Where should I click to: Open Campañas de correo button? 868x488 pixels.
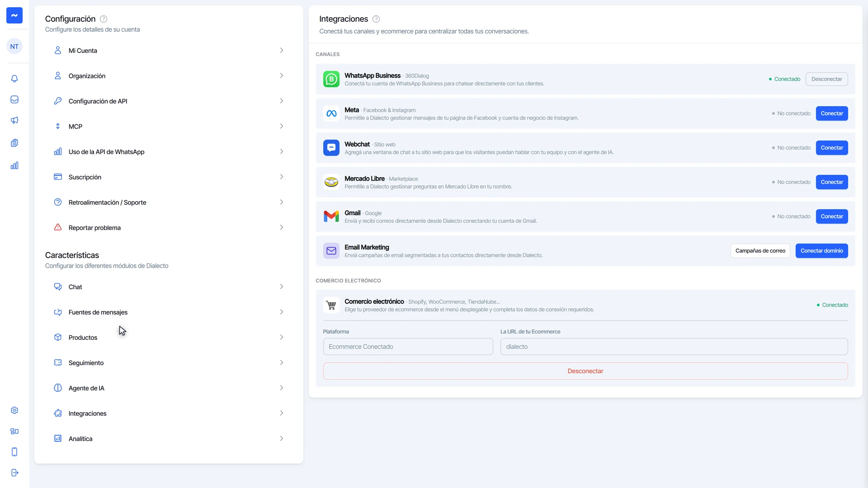coord(760,251)
